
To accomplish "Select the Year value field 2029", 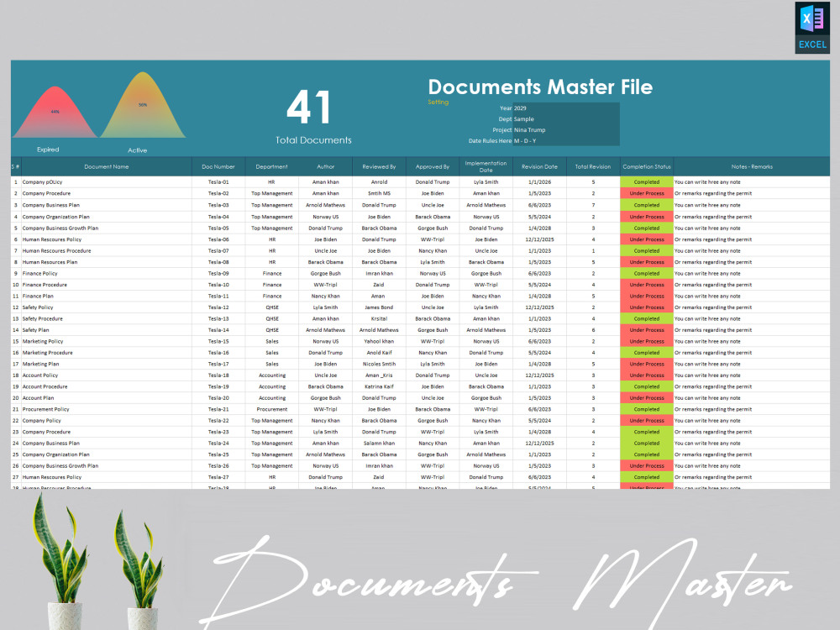I will click(x=565, y=108).
